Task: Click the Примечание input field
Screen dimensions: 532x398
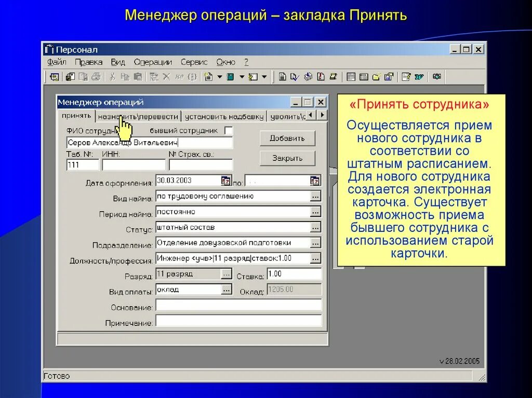Action: tap(238, 321)
